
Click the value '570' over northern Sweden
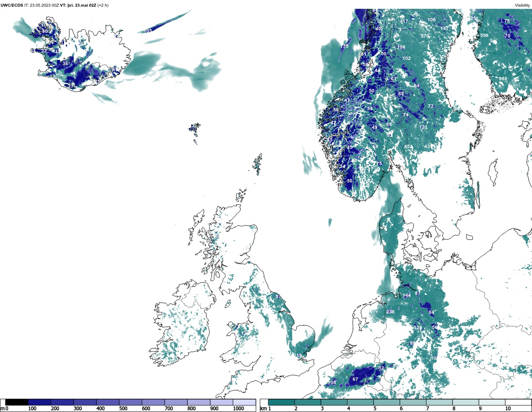tap(425, 36)
